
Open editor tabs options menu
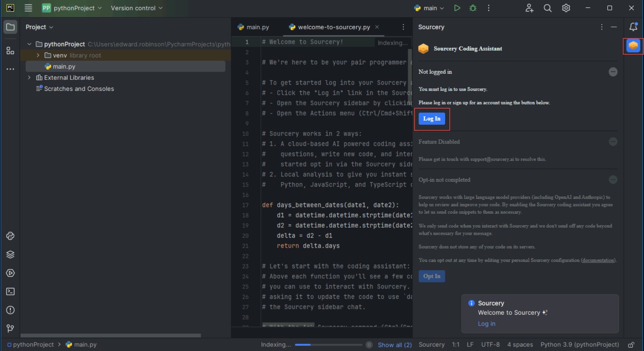point(403,27)
